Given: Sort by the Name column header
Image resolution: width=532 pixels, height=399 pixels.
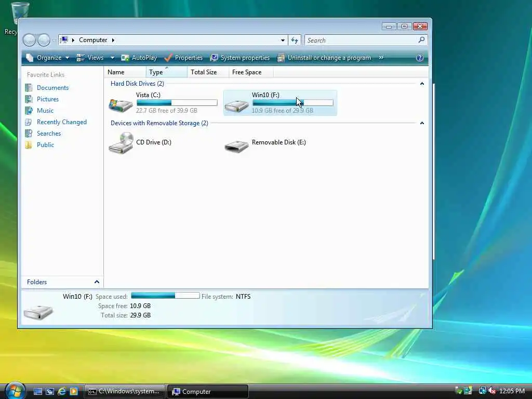Looking at the screenshot, I should [125, 72].
